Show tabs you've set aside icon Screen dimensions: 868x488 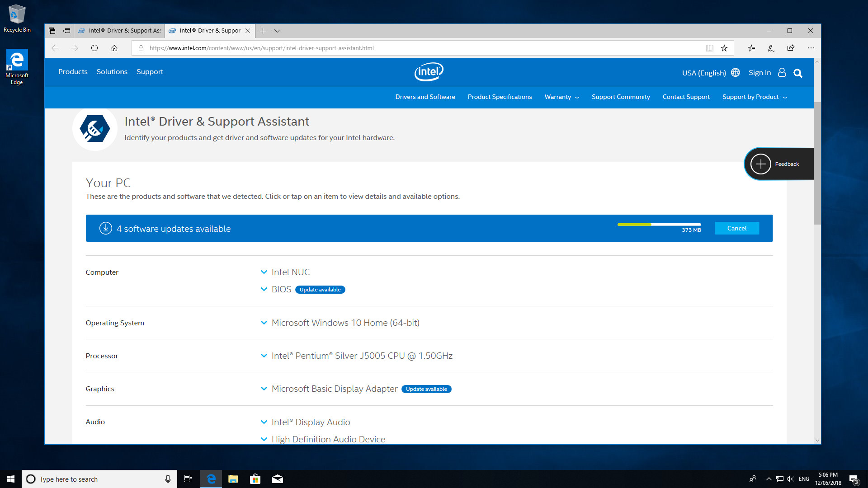pyautogui.click(x=52, y=31)
